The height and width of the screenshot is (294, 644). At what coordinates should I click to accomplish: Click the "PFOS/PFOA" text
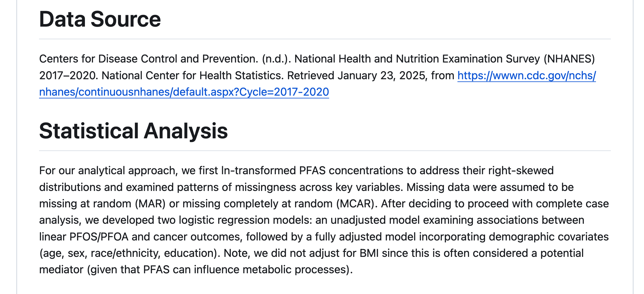tap(99, 237)
